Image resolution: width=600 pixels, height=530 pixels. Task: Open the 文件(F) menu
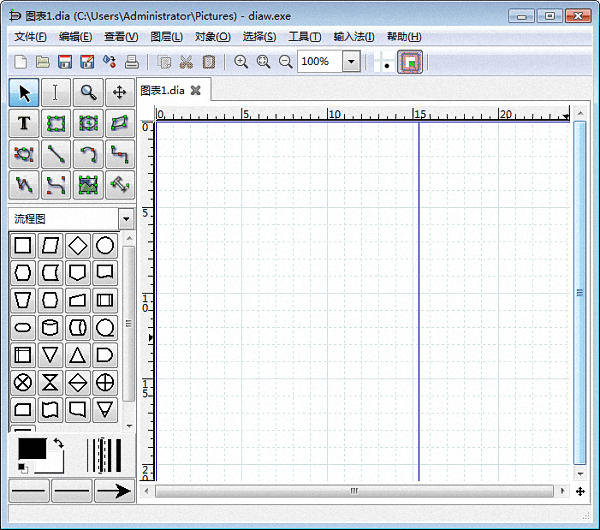[x=30, y=37]
